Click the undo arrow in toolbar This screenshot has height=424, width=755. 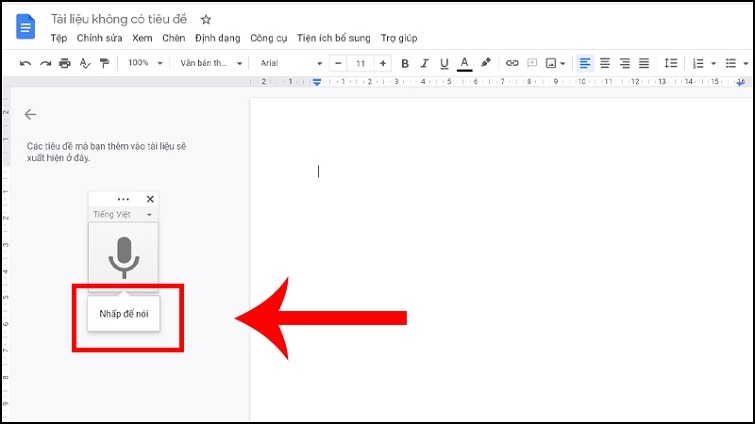(25, 63)
